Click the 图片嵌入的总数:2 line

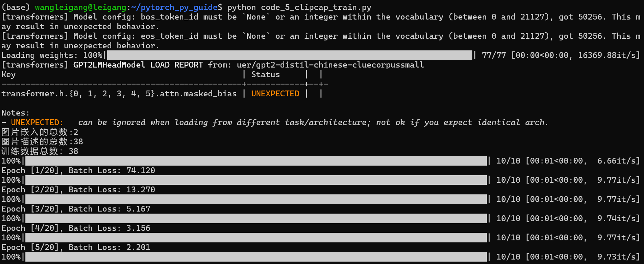[x=40, y=132]
